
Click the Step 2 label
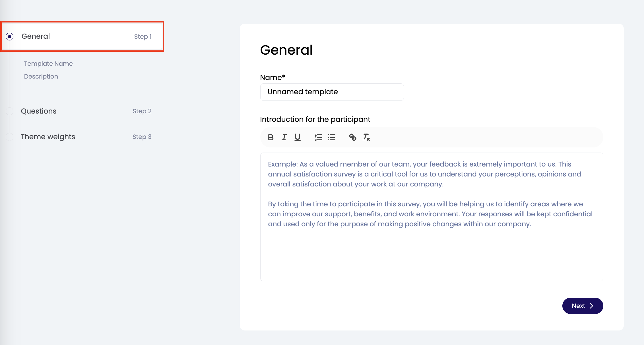[x=142, y=111]
